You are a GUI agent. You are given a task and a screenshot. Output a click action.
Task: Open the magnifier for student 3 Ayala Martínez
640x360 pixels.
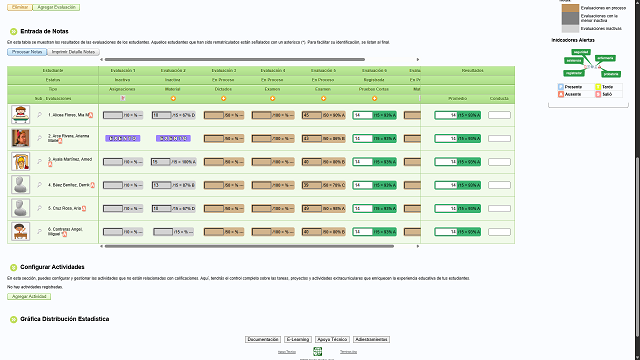click(x=40, y=162)
